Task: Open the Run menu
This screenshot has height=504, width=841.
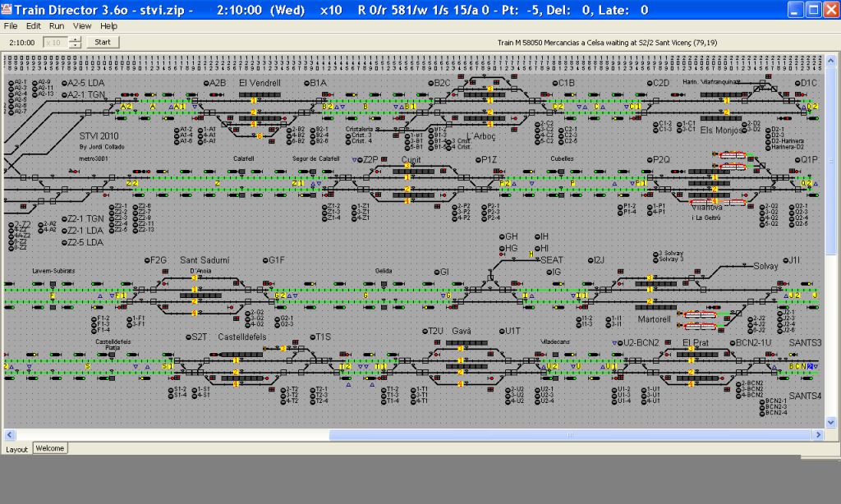Action: (56, 26)
